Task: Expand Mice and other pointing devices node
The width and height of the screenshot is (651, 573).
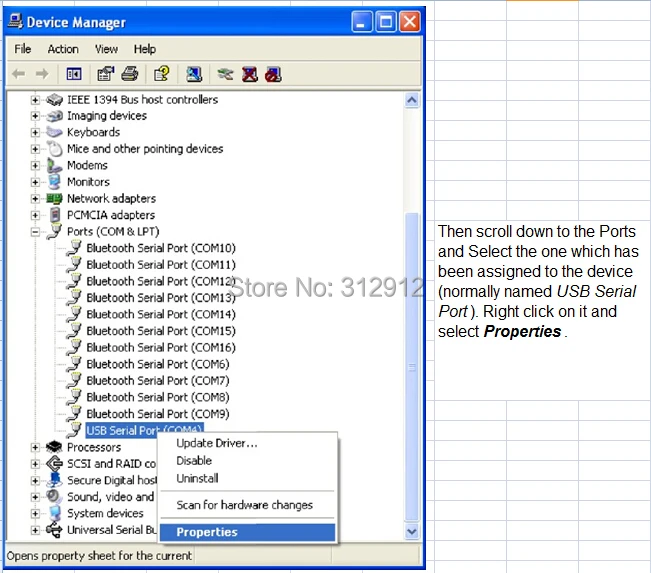Action: coord(35,149)
